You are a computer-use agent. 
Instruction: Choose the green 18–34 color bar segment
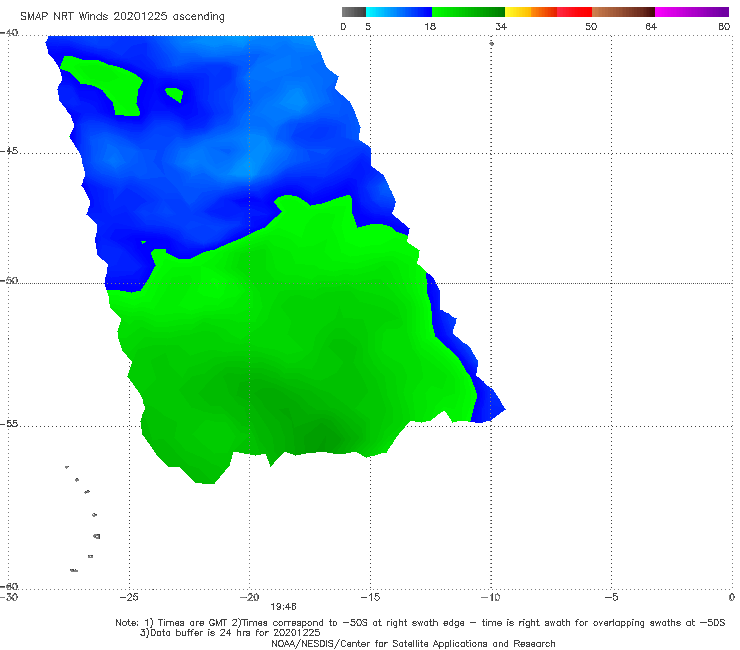(468, 12)
